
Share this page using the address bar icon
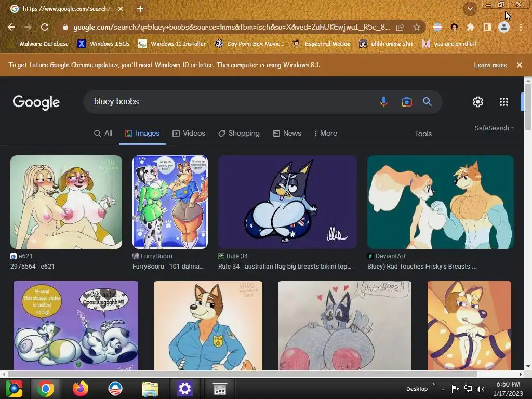400,27
